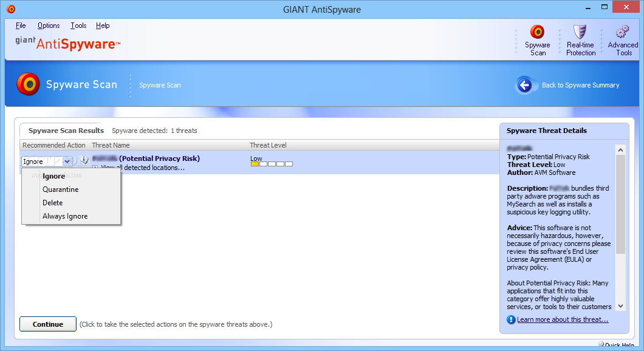
Task: Expand View all detected locations
Action: [x=95, y=168]
